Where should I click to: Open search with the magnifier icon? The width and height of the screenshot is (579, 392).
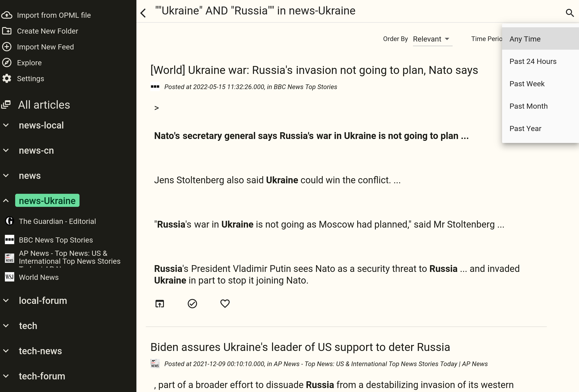569,13
